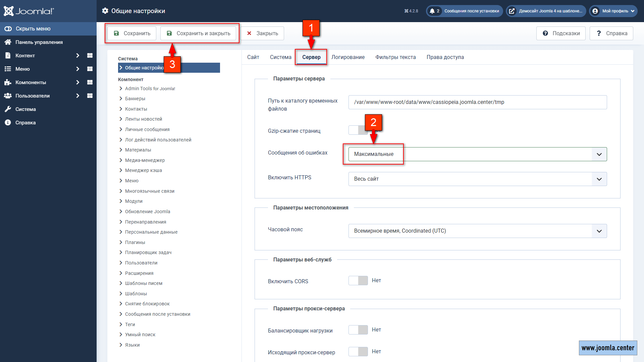This screenshot has width=644, height=362.
Task: Open Баннеры component settings
Action: 135,99
